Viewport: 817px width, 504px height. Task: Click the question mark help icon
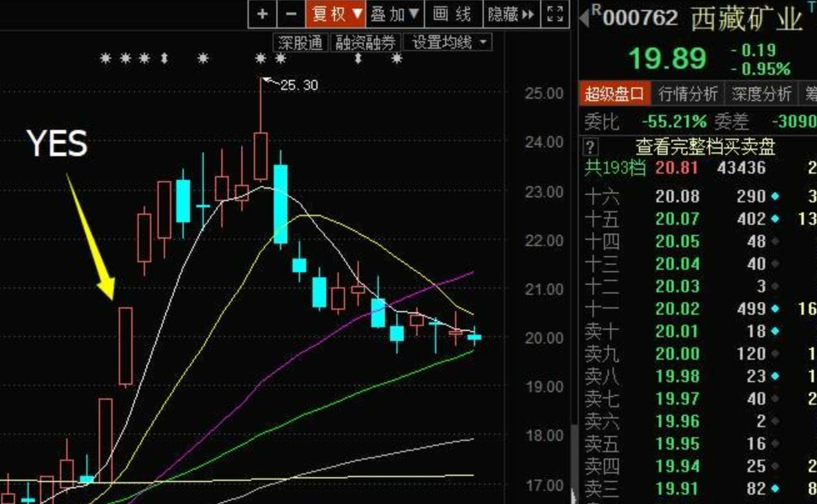click(590, 147)
